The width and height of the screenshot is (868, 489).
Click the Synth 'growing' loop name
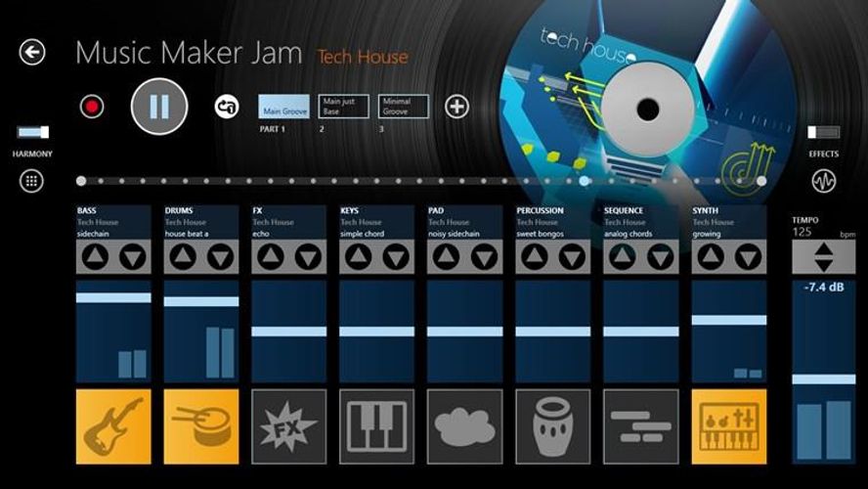[x=707, y=234]
